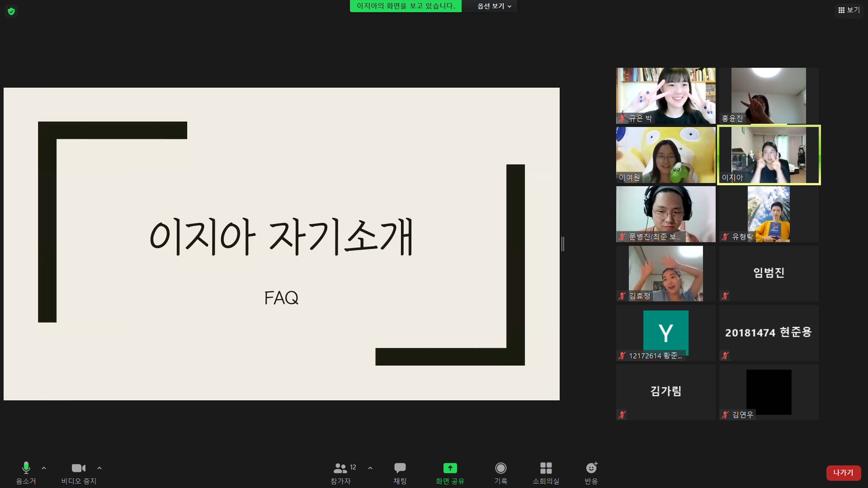Select 김연우 participant tile

tap(769, 392)
